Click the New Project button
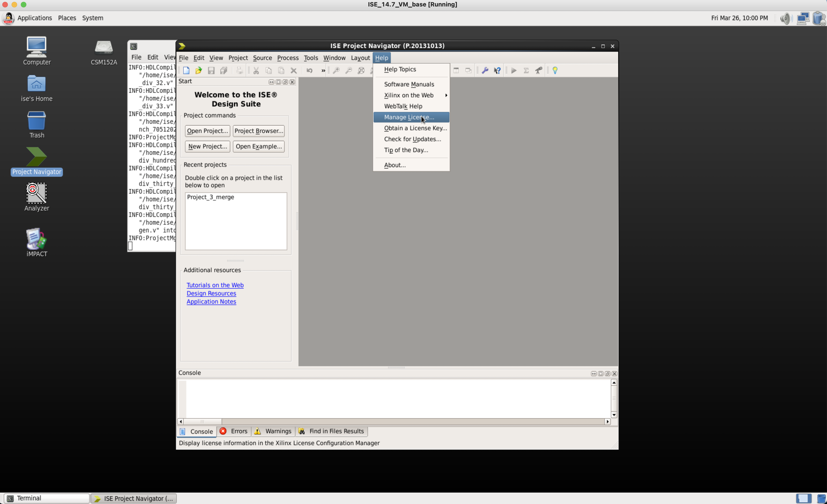 (x=207, y=146)
